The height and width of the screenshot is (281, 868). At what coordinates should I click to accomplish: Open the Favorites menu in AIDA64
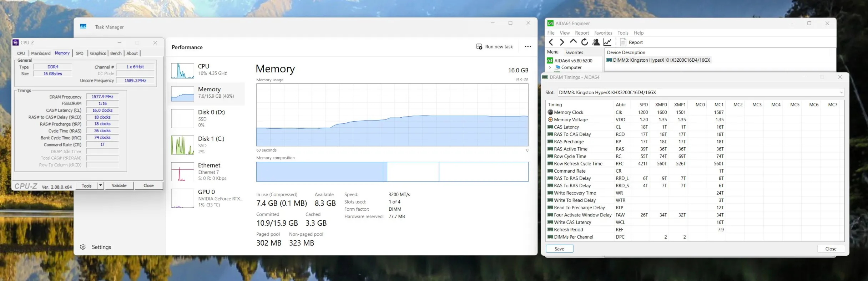[x=603, y=33]
